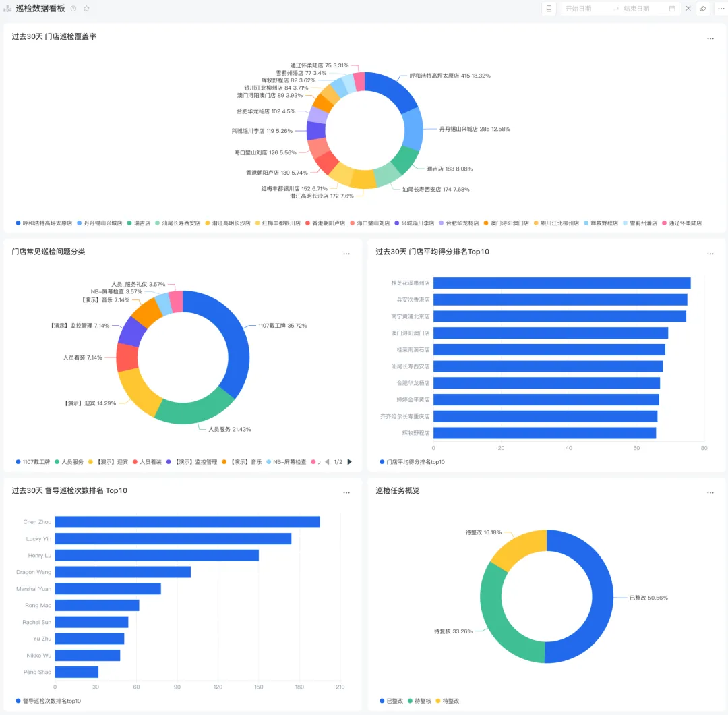Open more options for 督导巡检次数排名 Top10 card
Viewport: 728px width, 715px height.
tap(346, 492)
